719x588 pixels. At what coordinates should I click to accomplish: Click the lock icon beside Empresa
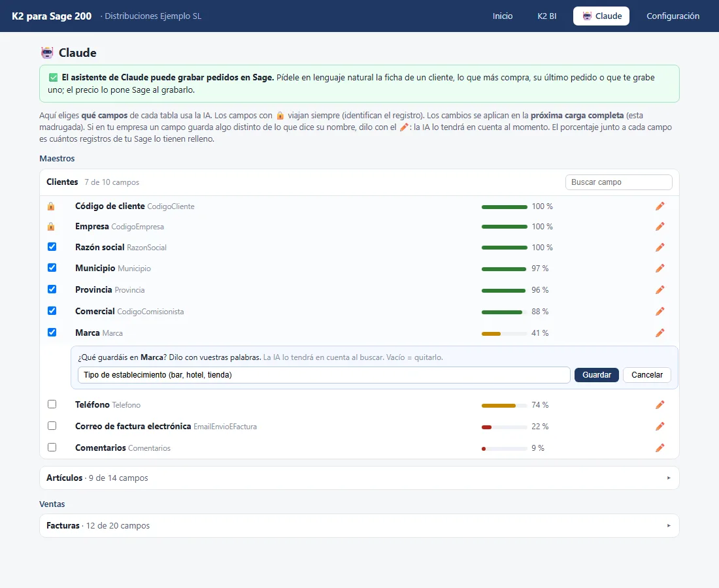51,227
